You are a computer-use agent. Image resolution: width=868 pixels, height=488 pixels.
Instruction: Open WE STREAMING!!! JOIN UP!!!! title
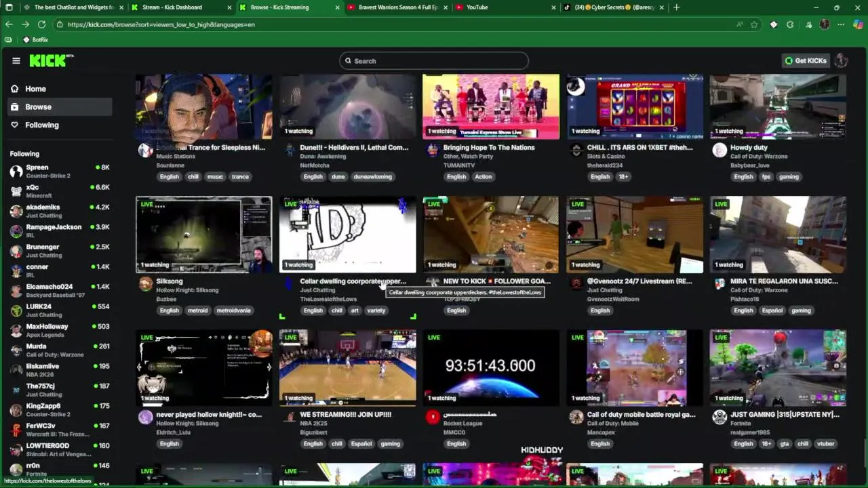tap(345, 414)
